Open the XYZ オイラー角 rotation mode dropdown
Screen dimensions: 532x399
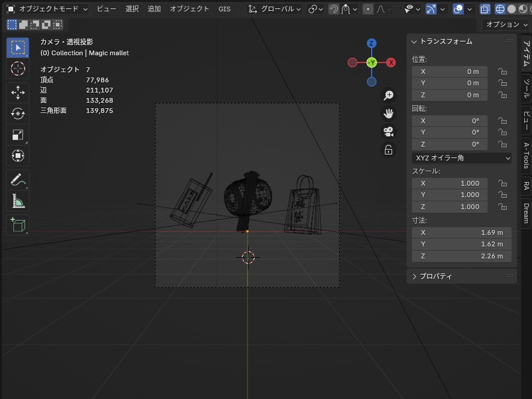pyautogui.click(x=462, y=158)
